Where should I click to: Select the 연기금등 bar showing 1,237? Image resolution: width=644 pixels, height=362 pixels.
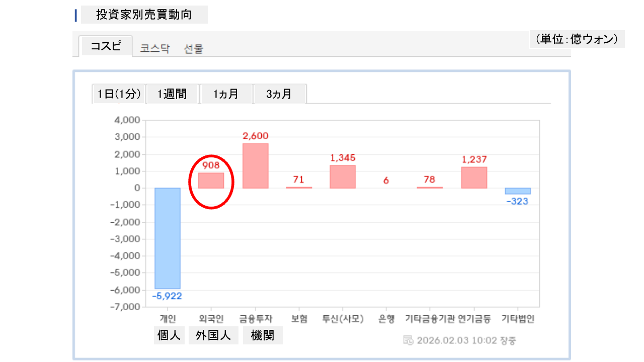click(x=474, y=177)
